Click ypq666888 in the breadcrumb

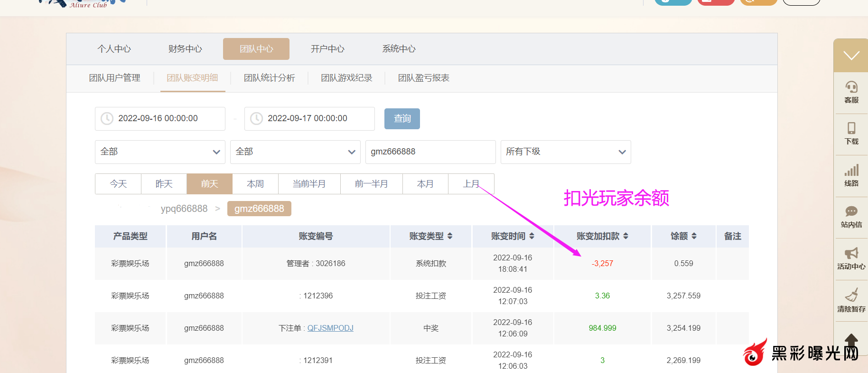coord(184,209)
